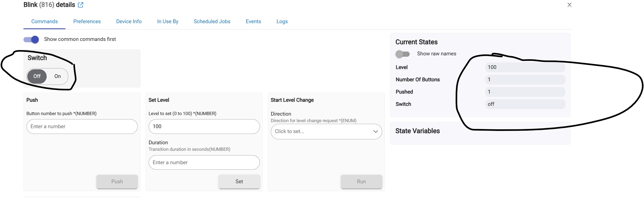Select Off in the Switch control
The height and width of the screenshot is (198, 644).
[37, 76]
